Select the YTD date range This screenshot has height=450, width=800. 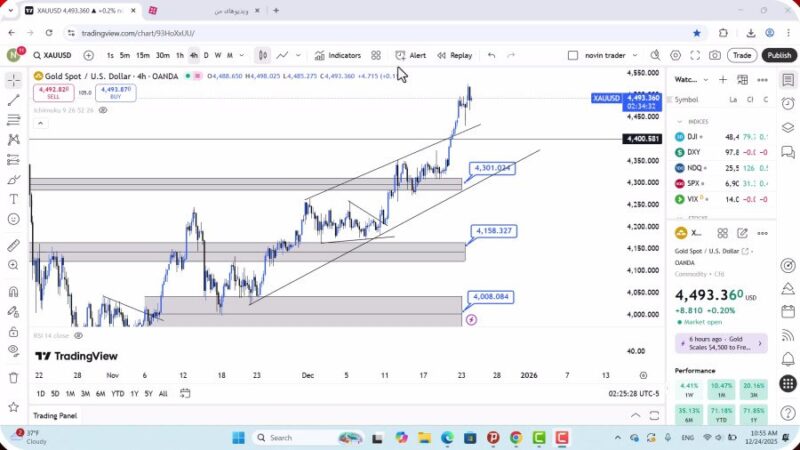pyautogui.click(x=118, y=393)
